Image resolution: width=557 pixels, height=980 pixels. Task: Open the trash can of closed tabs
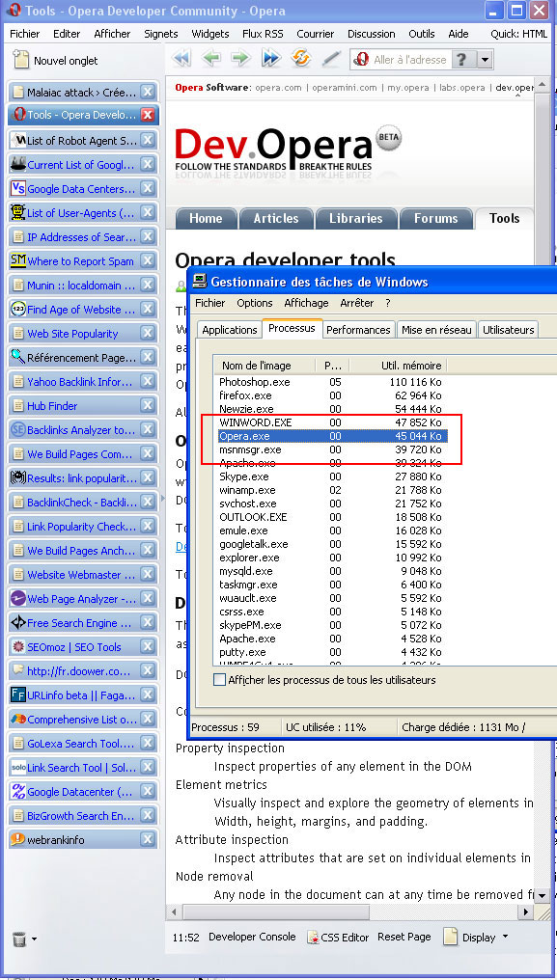19,939
